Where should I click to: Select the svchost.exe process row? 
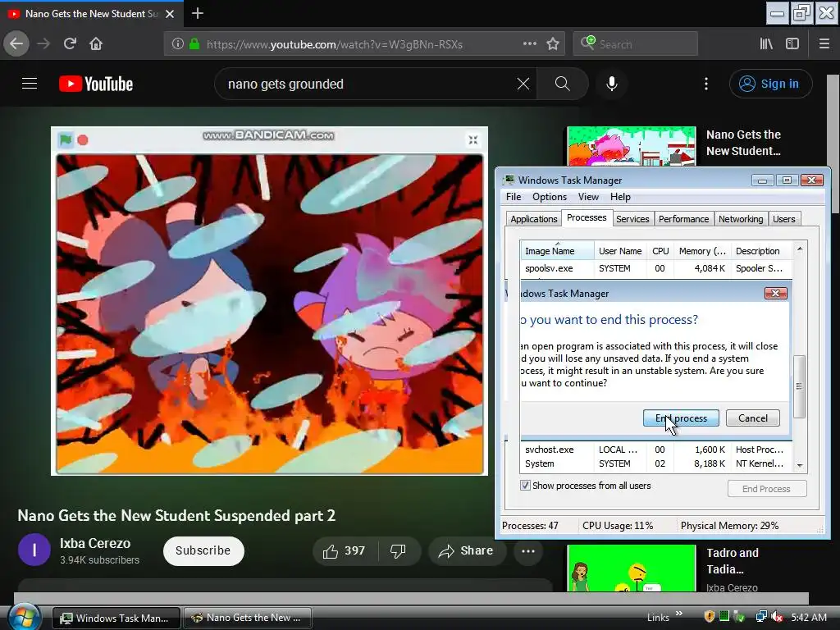(x=655, y=450)
